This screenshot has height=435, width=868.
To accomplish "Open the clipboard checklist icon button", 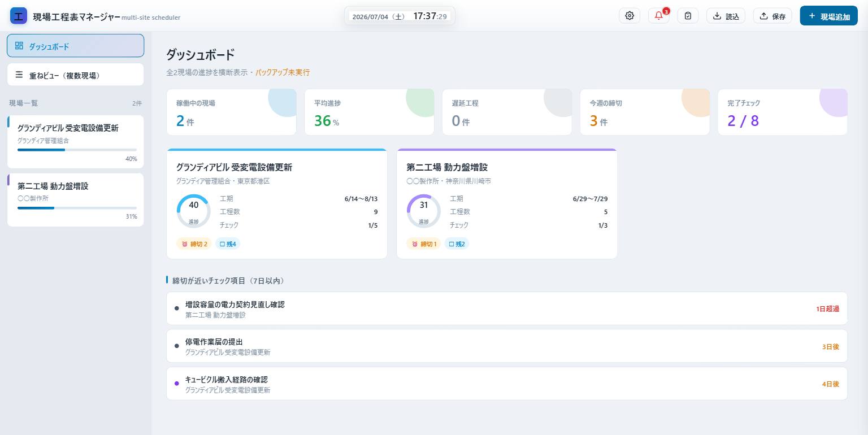I will click(x=688, y=16).
